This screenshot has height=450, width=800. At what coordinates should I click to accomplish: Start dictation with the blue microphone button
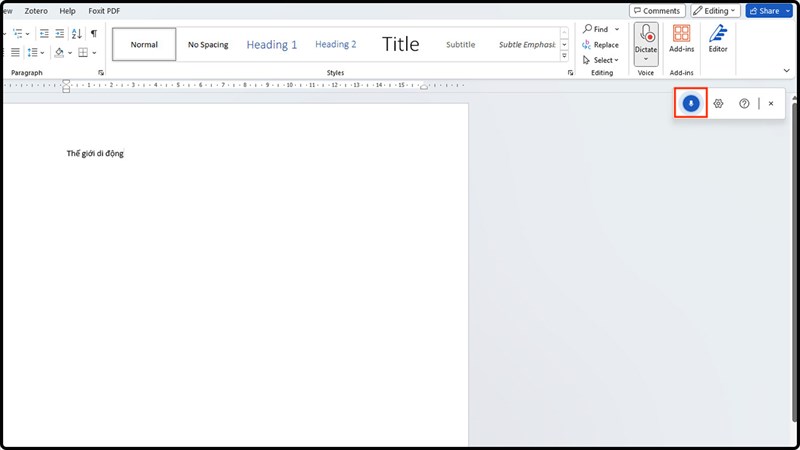(691, 103)
